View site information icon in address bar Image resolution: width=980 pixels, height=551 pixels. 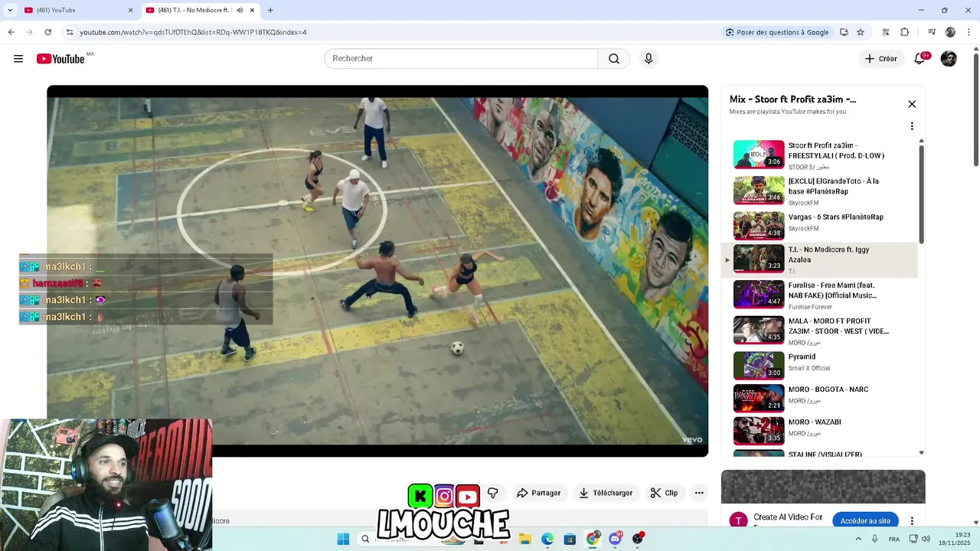coord(70,32)
